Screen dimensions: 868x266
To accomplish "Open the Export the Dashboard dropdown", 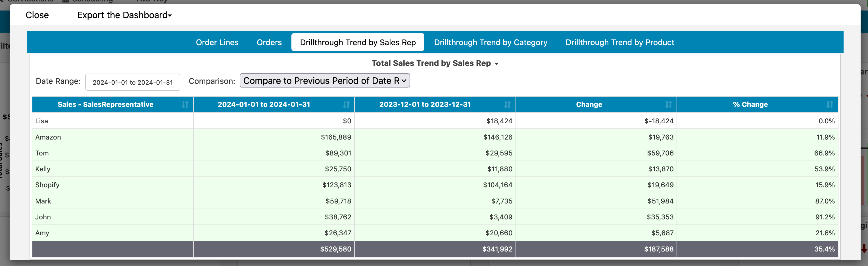I will [124, 15].
